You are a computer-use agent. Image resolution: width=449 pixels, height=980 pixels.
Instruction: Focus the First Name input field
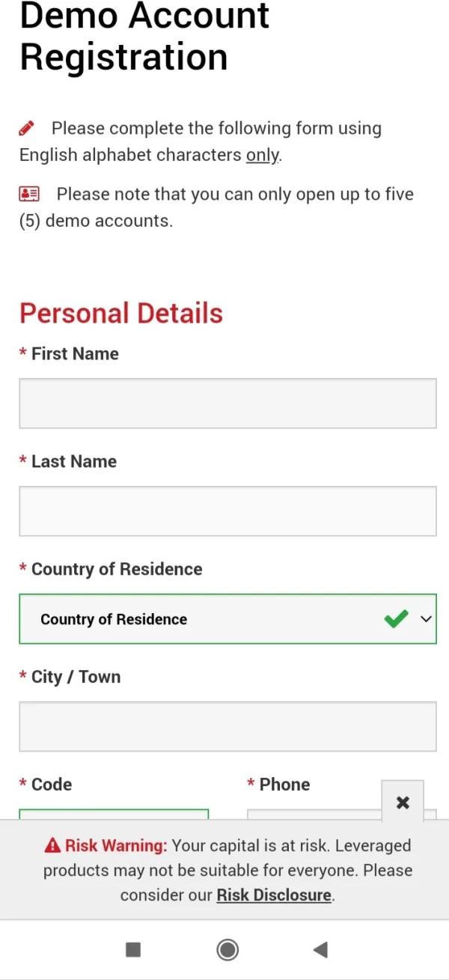227,404
